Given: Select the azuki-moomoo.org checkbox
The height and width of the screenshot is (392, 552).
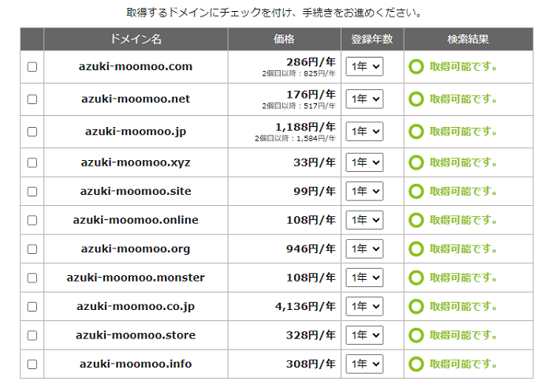Looking at the screenshot, I should (32, 249).
